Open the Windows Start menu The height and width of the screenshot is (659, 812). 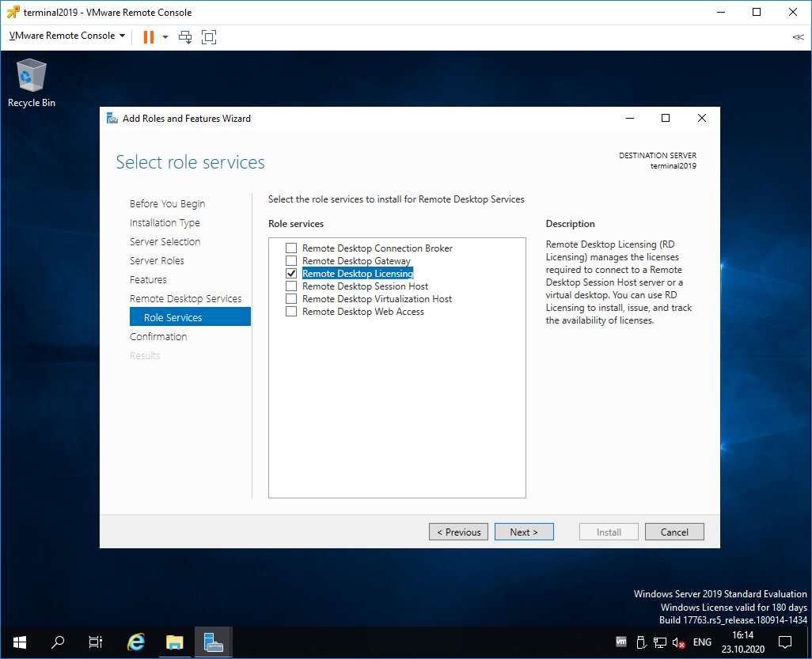(19, 642)
